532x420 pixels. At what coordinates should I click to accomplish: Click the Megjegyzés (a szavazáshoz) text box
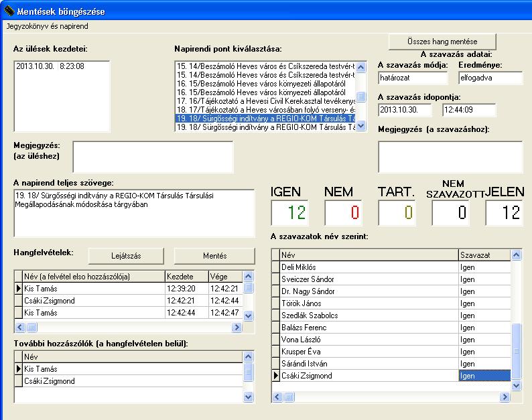point(450,157)
